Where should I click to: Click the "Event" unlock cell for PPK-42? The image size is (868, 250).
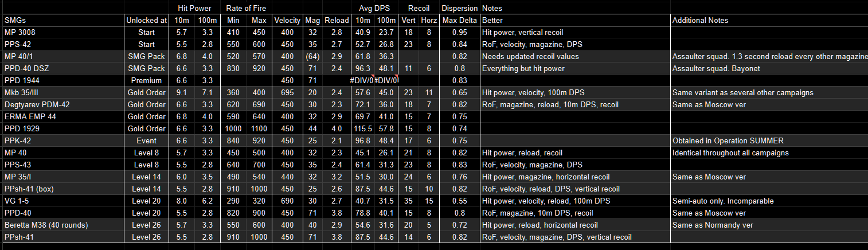[x=146, y=140]
